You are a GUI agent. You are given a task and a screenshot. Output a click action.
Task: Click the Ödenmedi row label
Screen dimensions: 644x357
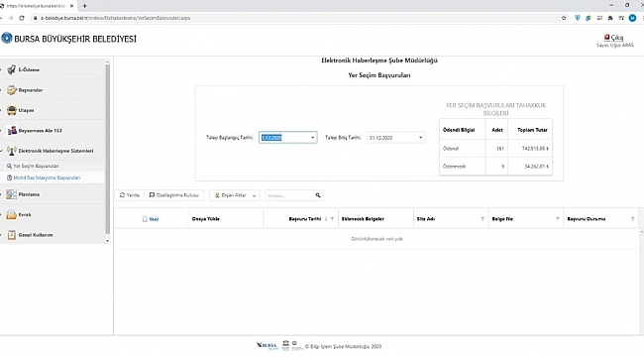pos(454,167)
